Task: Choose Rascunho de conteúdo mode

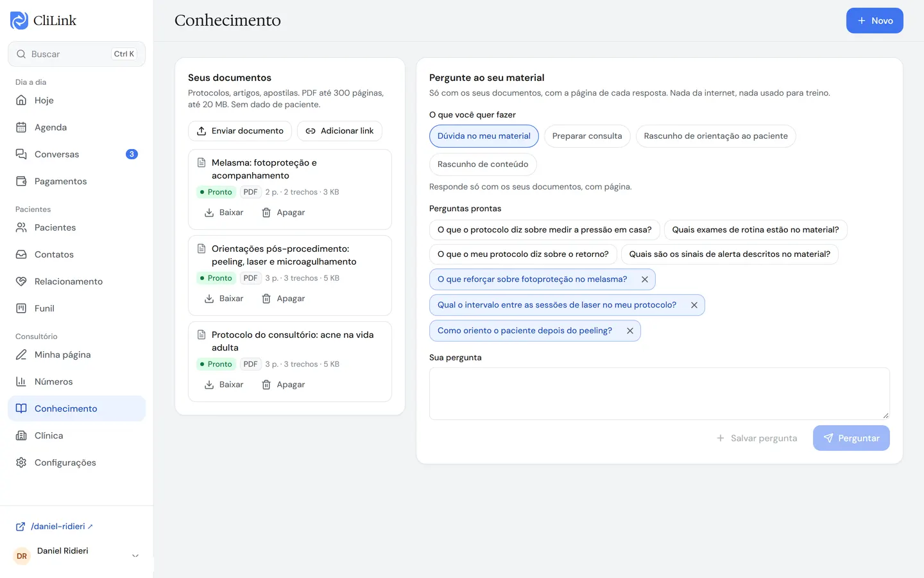Action: [x=483, y=164]
